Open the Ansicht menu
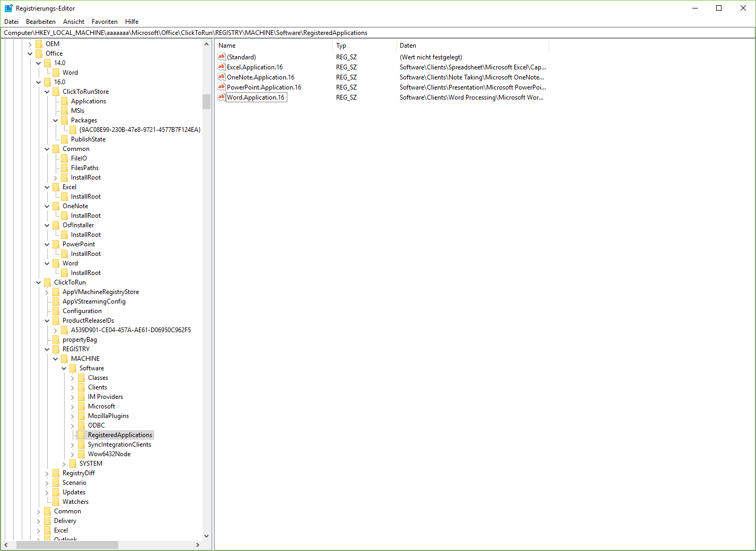 74,22
